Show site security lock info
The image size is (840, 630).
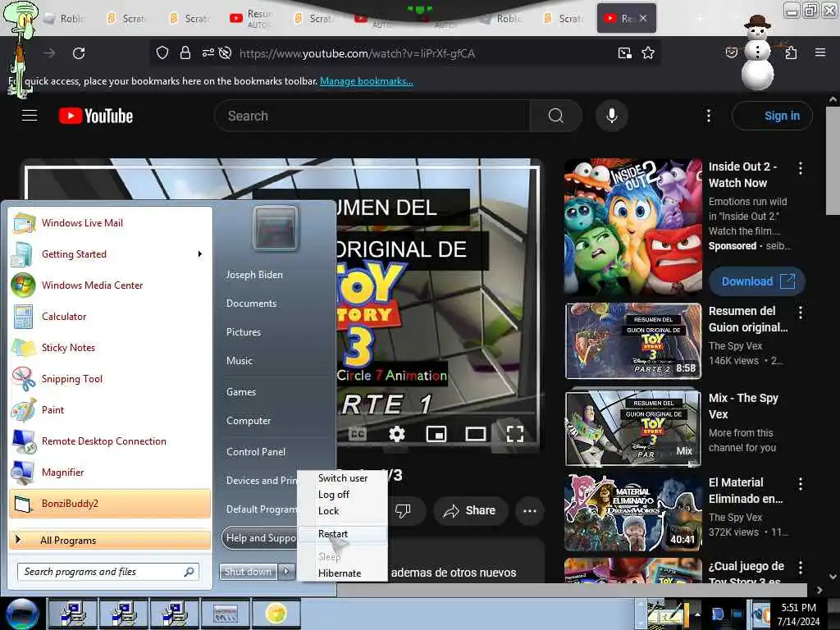185,53
